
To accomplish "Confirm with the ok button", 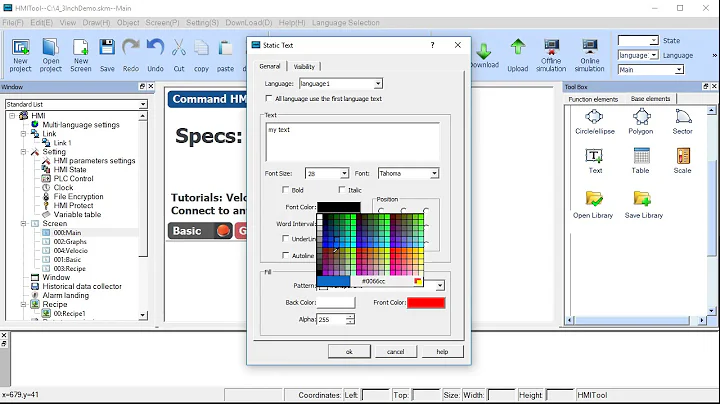I will (x=349, y=352).
